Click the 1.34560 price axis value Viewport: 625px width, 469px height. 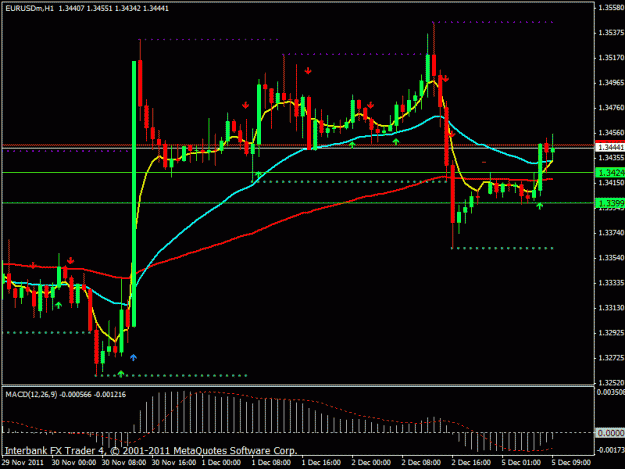tap(611, 133)
